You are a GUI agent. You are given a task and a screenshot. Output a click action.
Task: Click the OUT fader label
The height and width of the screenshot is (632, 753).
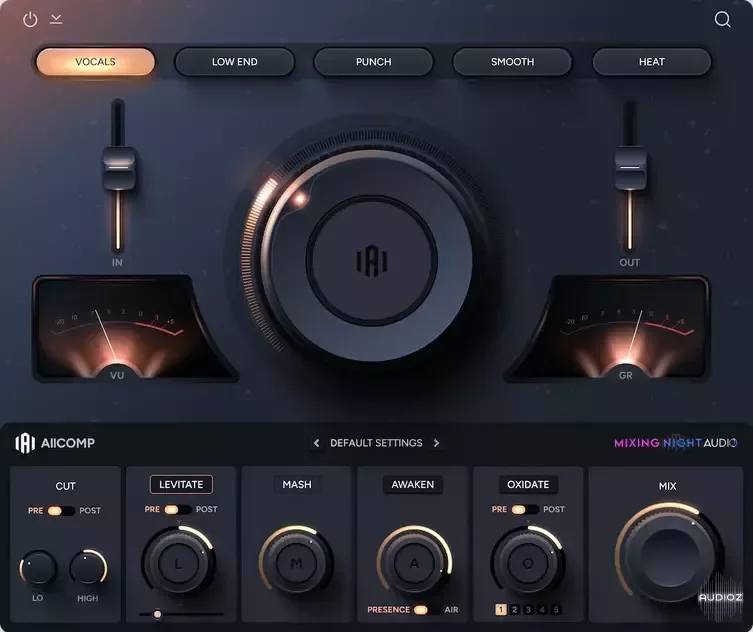point(629,262)
